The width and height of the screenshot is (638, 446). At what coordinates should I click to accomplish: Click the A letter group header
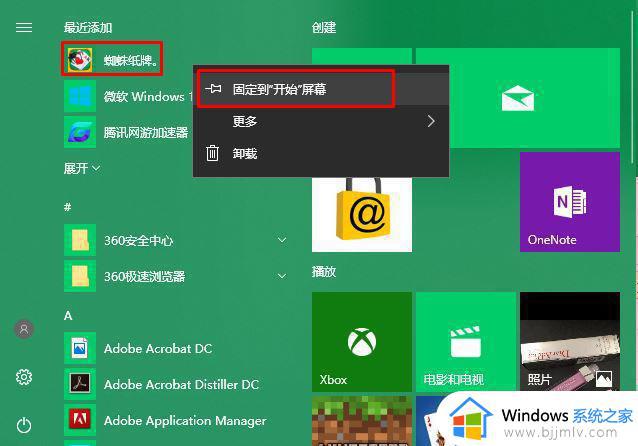[x=68, y=315]
